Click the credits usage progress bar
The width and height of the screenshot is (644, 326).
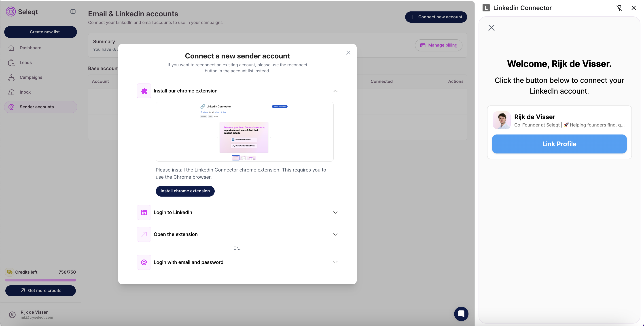40,280
